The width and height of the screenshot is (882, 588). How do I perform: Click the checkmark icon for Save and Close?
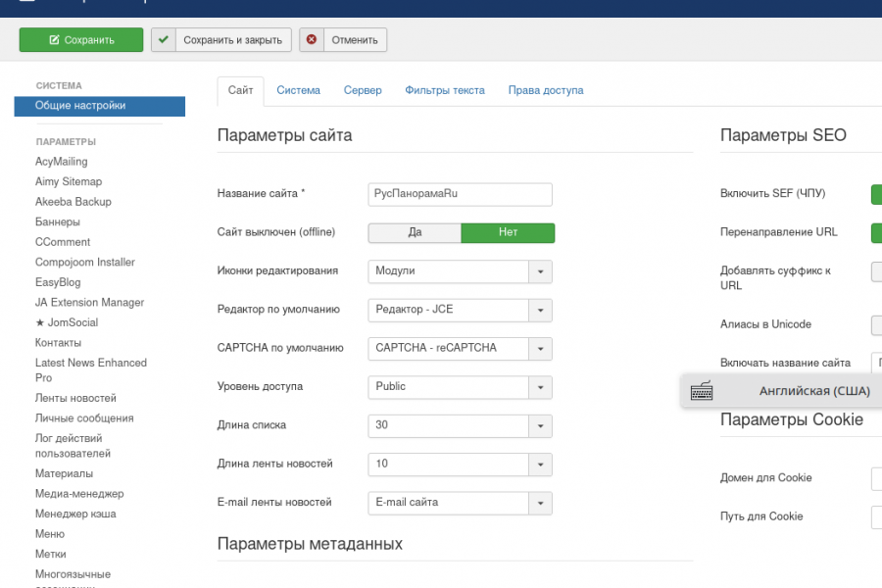(x=164, y=40)
